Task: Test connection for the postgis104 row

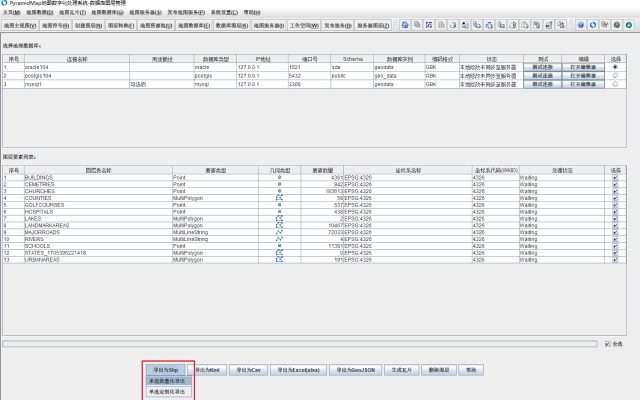Action: [542, 76]
